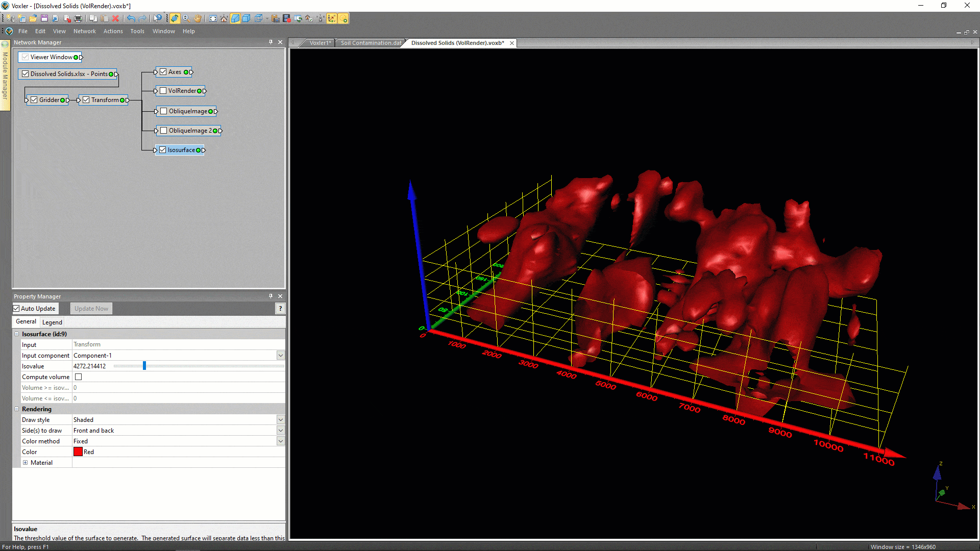Close the Network Manager panel

pos(280,42)
